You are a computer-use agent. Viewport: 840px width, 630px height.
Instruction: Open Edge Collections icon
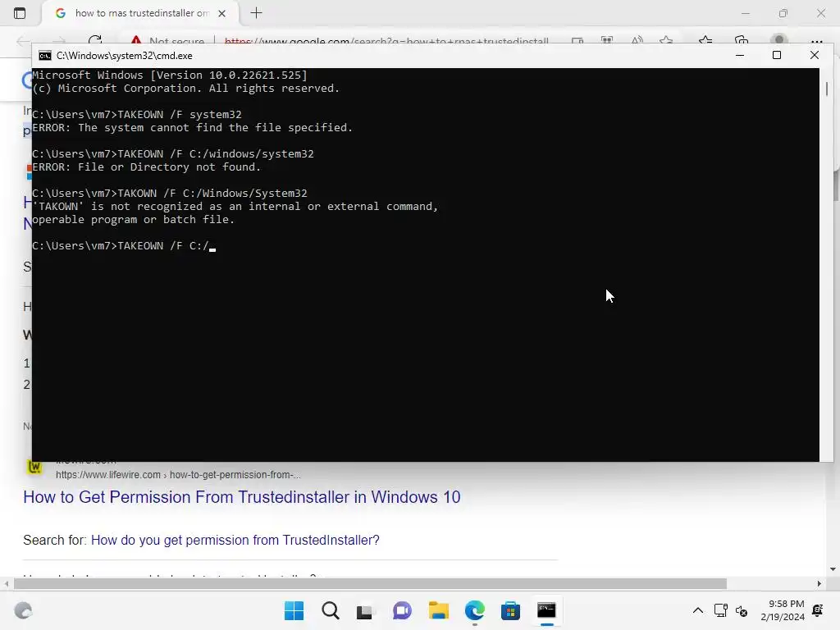pos(742,41)
